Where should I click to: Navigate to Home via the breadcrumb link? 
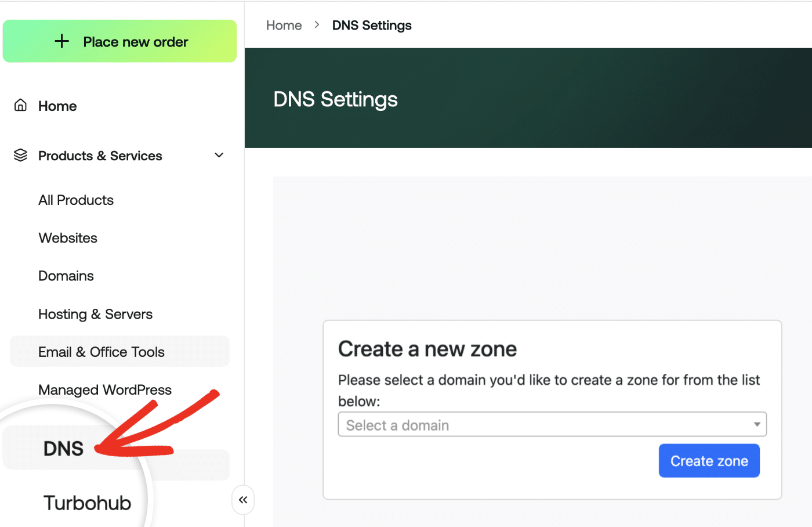[284, 25]
